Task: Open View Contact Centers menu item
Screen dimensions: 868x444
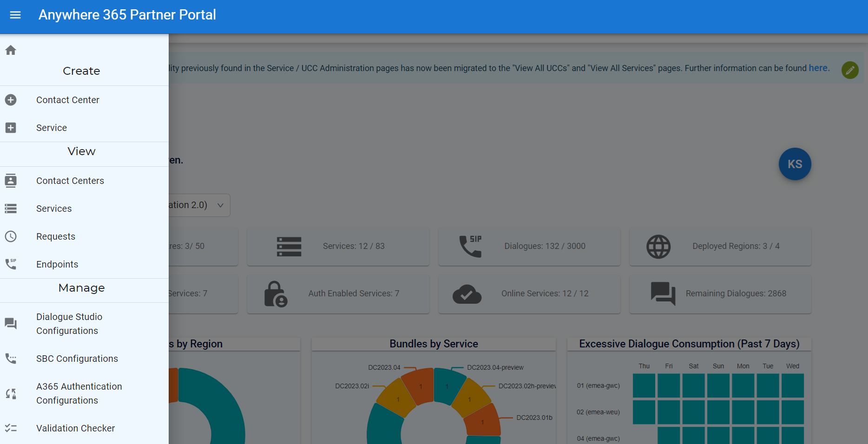Action: 84,181
